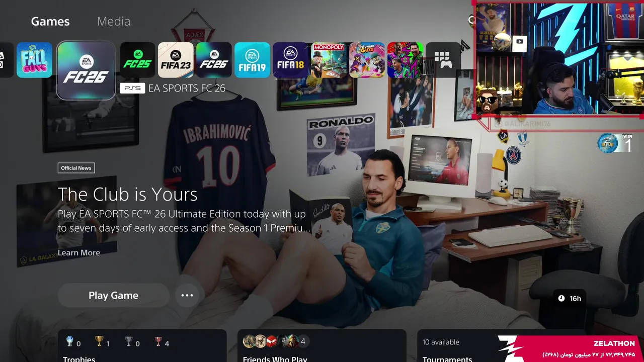Click the platinum trophy icon showing 0

coord(70,342)
